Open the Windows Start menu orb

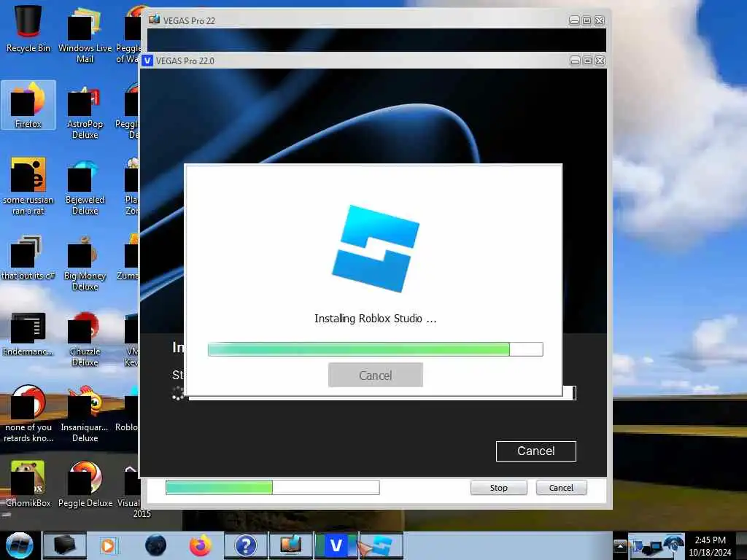[20, 545]
